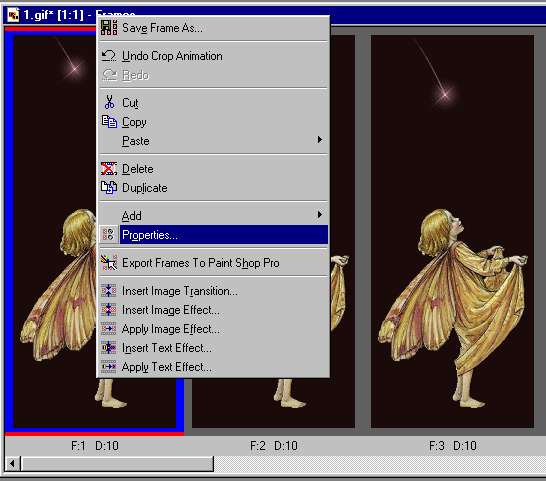The image size is (546, 481).
Task: Click the Insert Text Effect icon
Action: (x=109, y=347)
